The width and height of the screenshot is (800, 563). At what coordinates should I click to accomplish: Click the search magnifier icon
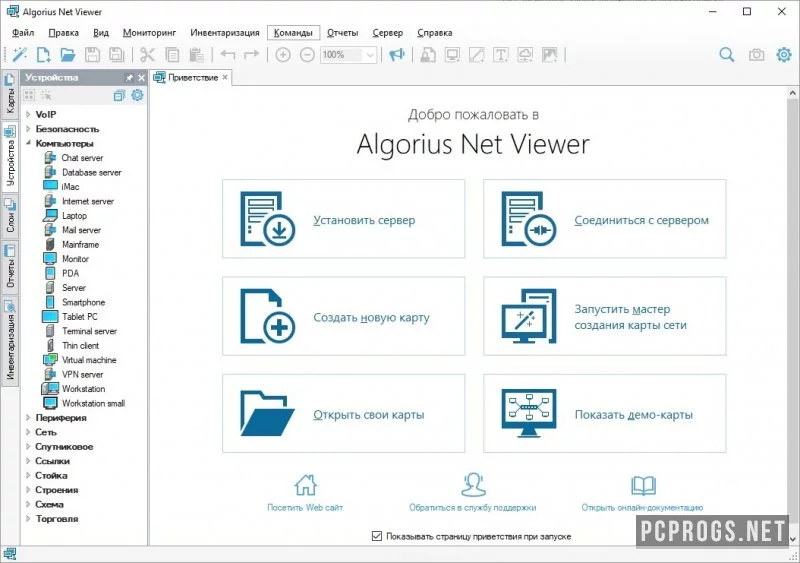727,55
